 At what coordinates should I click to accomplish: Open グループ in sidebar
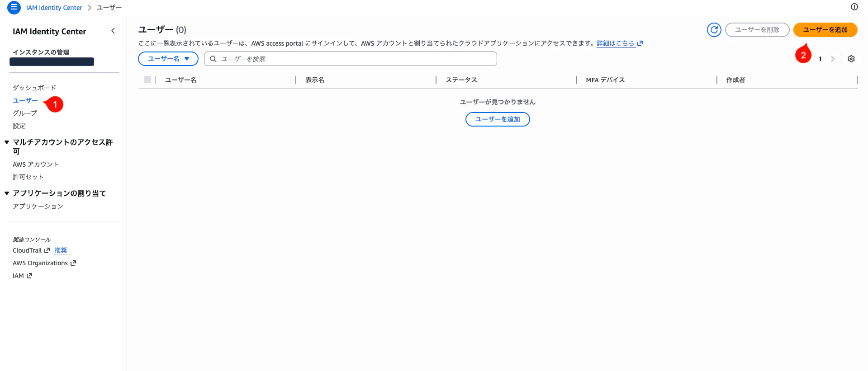[25, 113]
